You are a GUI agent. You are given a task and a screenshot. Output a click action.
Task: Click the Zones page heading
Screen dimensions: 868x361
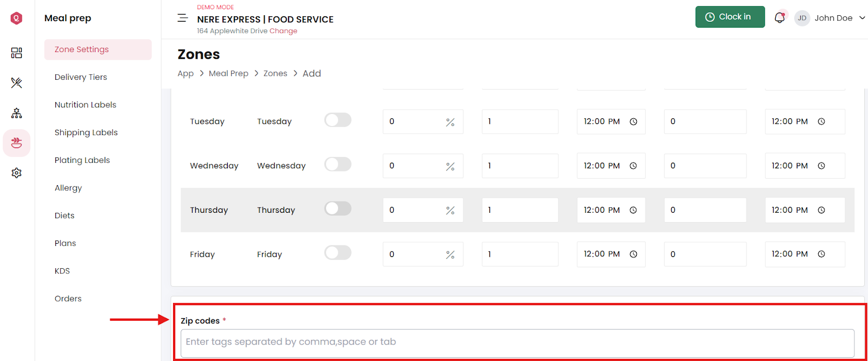[x=199, y=54]
